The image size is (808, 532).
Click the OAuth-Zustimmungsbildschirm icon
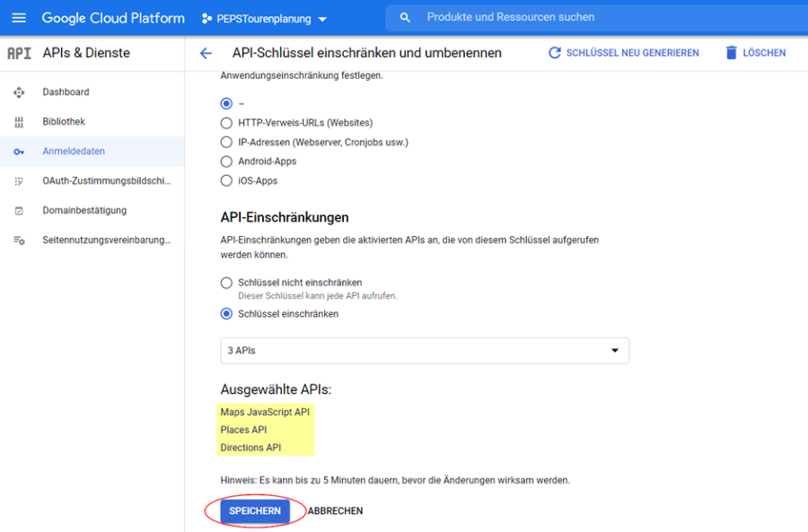click(x=19, y=181)
